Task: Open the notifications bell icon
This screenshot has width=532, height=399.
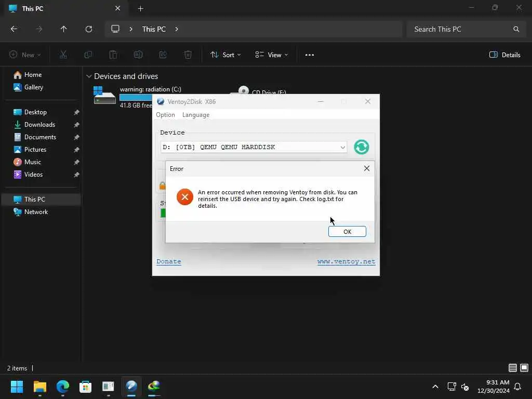Action: point(518,387)
